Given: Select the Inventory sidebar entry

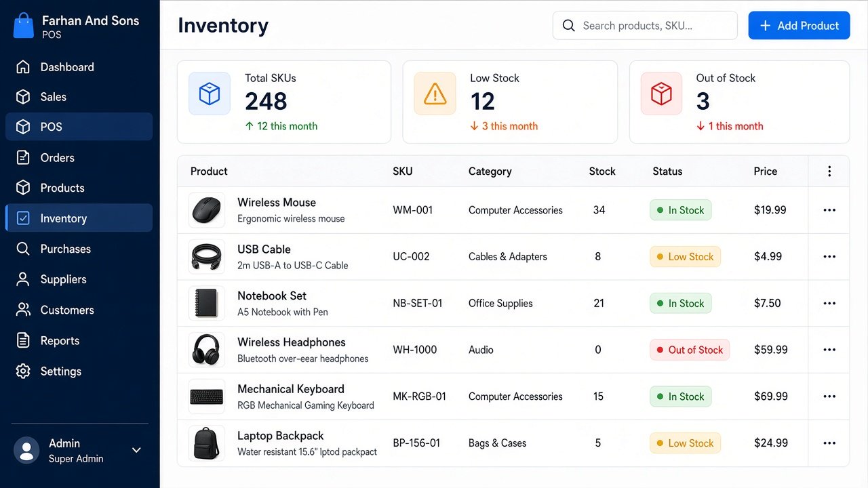Looking at the screenshot, I should [x=79, y=218].
